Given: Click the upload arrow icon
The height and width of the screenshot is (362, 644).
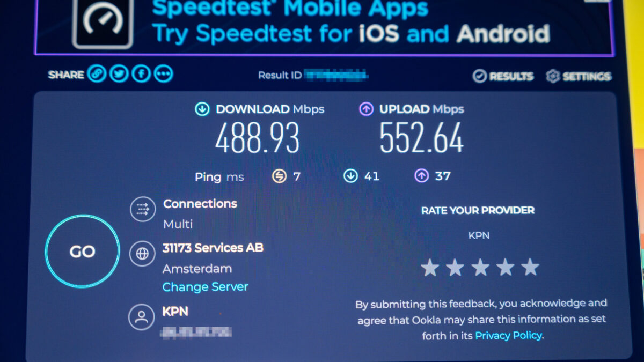Looking at the screenshot, I should coord(366,109).
